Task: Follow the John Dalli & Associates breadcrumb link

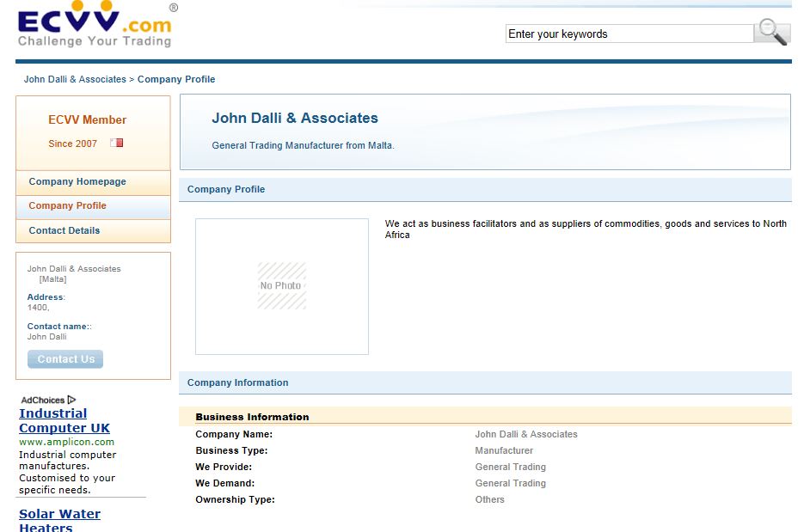Action: pyautogui.click(x=75, y=79)
